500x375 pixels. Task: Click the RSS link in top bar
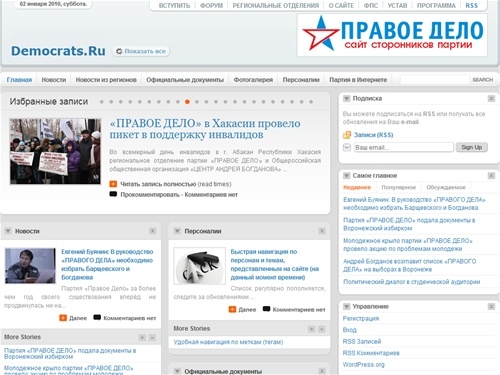click(x=472, y=6)
